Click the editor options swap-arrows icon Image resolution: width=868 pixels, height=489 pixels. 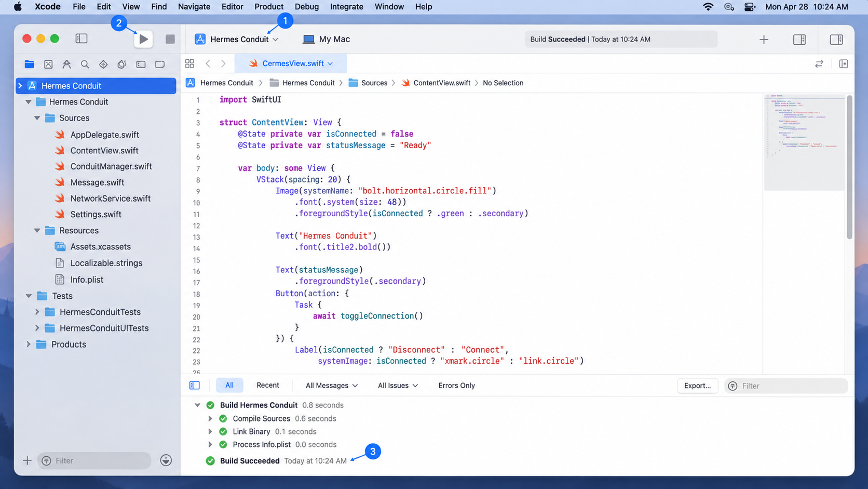pyautogui.click(x=819, y=64)
